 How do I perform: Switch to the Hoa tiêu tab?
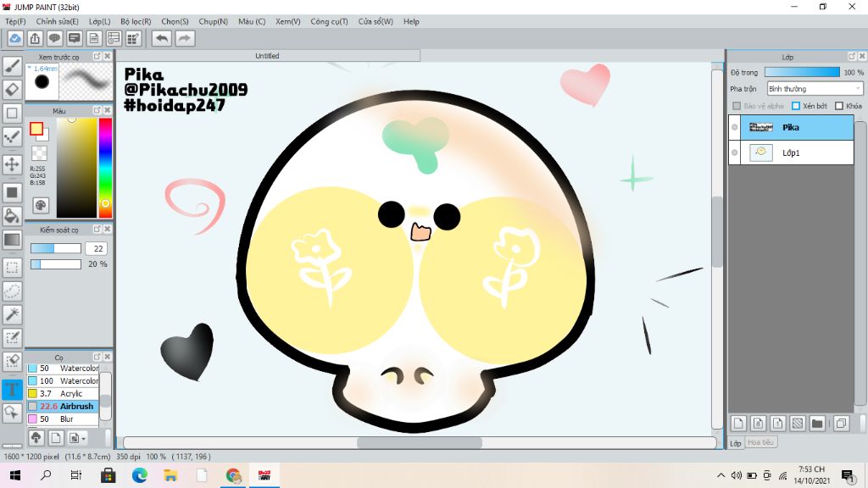[760, 442]
